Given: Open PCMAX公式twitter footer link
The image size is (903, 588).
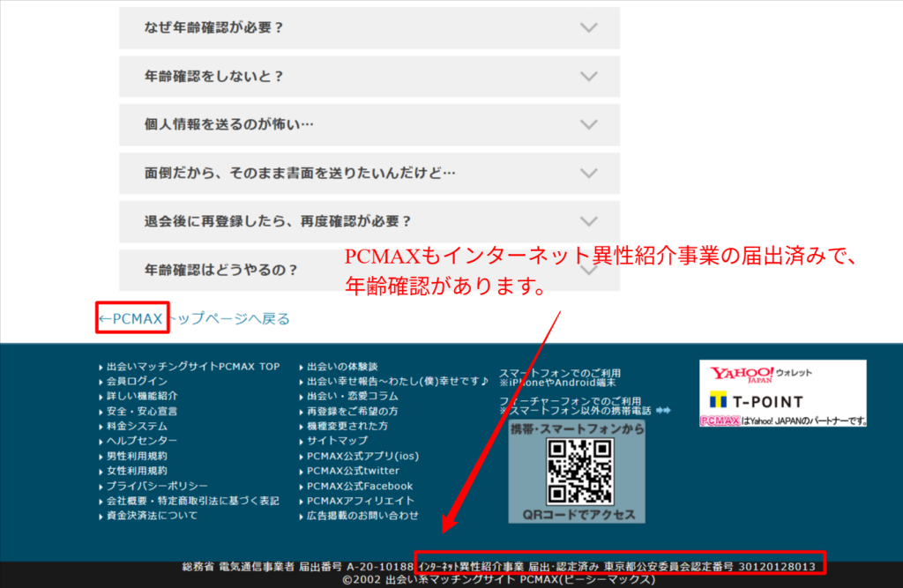Looking at the screenshot, I should [x=353, y=471].
